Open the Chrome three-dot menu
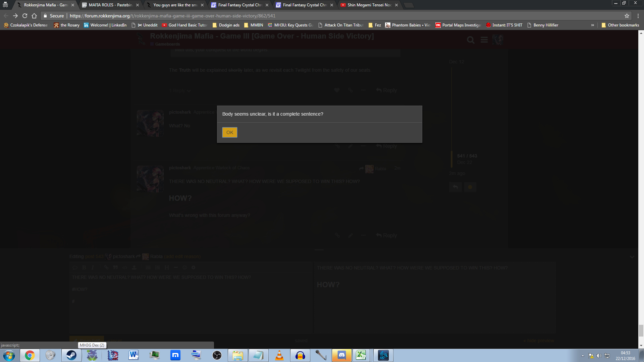 [638, 16]
